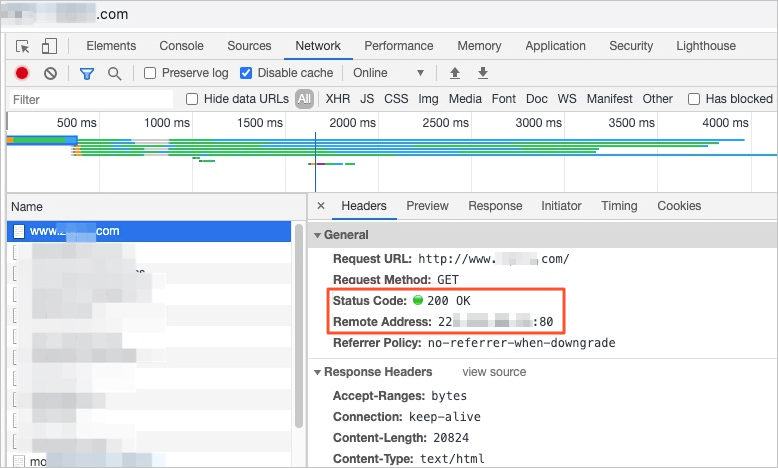The image size is (778, 468).
Task: Toggle the filter funnel icon
Action: 87,74
